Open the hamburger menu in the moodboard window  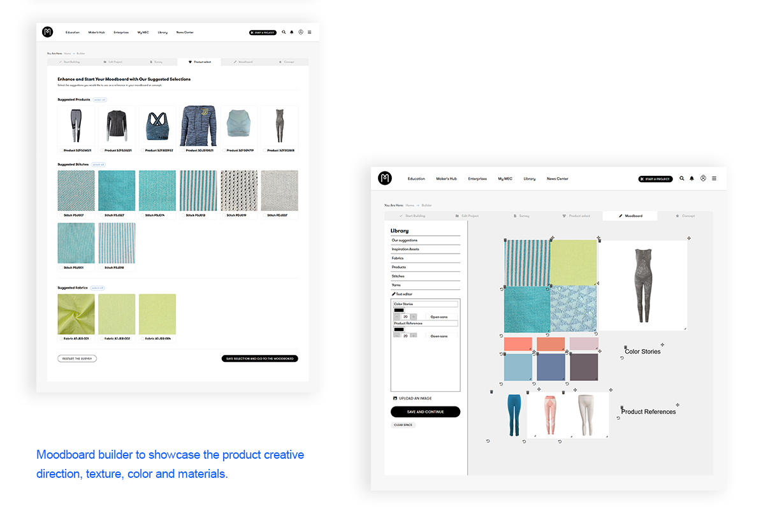pyautogui.click(x=714, y=179)
